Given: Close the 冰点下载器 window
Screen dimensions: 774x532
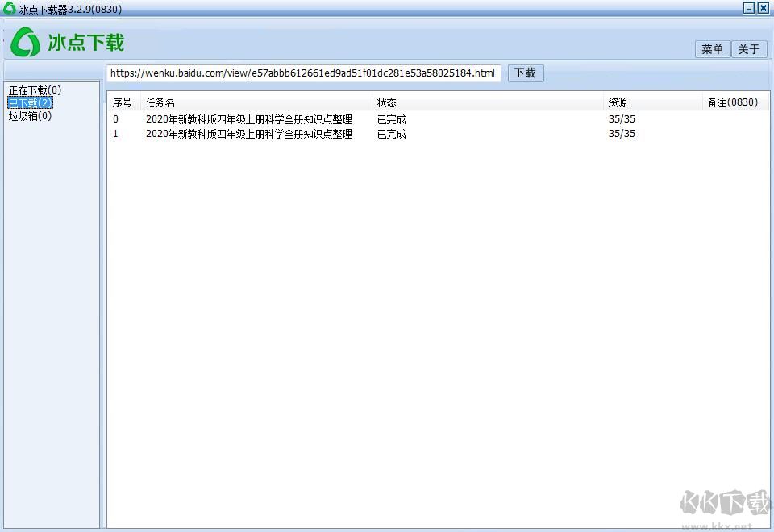Looking at the screenshot, I should pos(764,8).
